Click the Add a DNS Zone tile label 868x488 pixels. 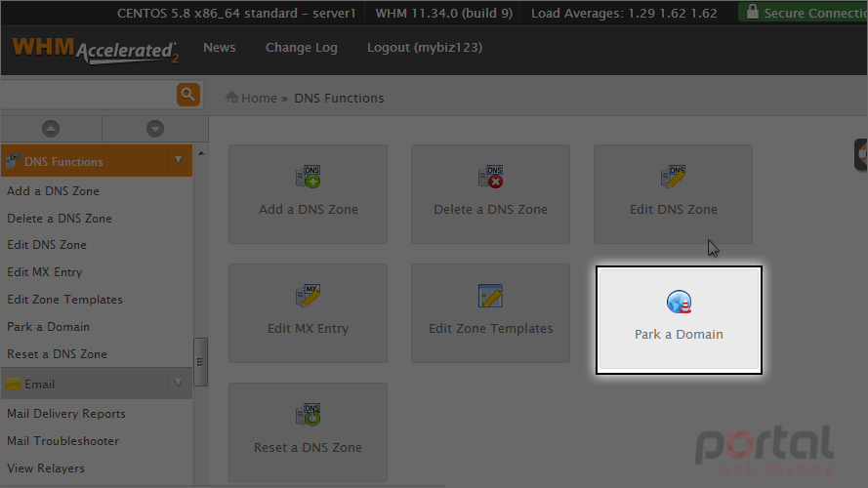(x=309, y=209)
